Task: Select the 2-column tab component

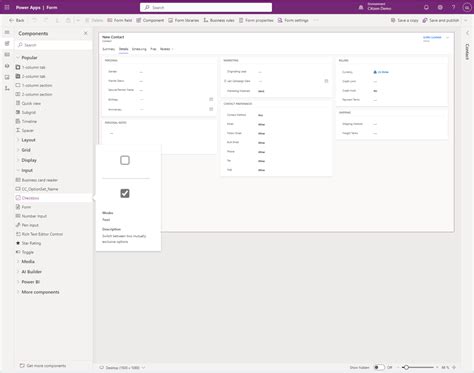Action: coord(31,76)
